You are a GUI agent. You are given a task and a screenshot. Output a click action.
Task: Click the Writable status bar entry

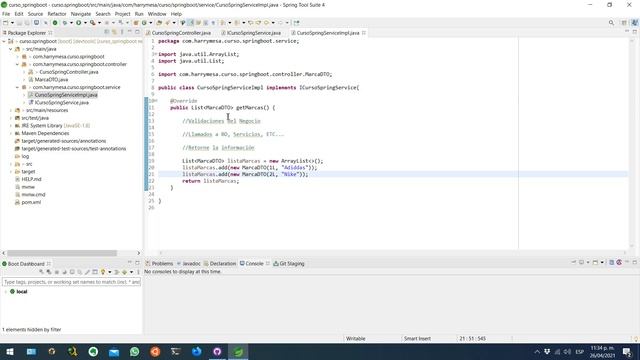(356, 338)
